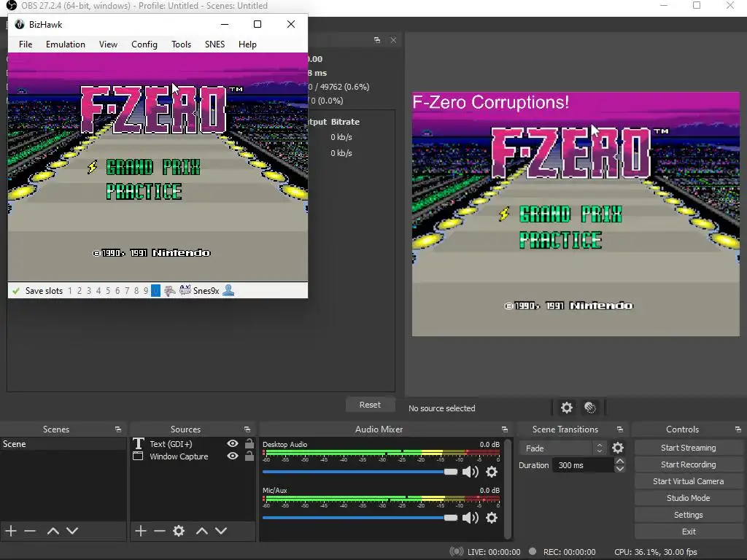Select Text (GDI+) source

(x=171, y=444)
